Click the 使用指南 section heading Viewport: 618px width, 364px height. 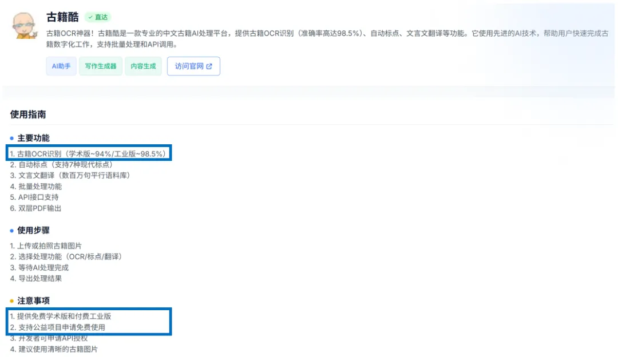[28, 114]
